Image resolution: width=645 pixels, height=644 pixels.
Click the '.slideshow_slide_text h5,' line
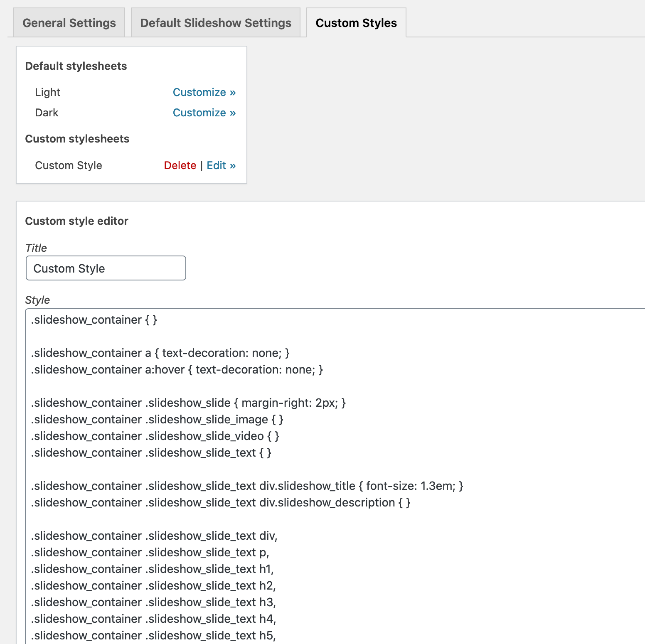pos(153,636)
